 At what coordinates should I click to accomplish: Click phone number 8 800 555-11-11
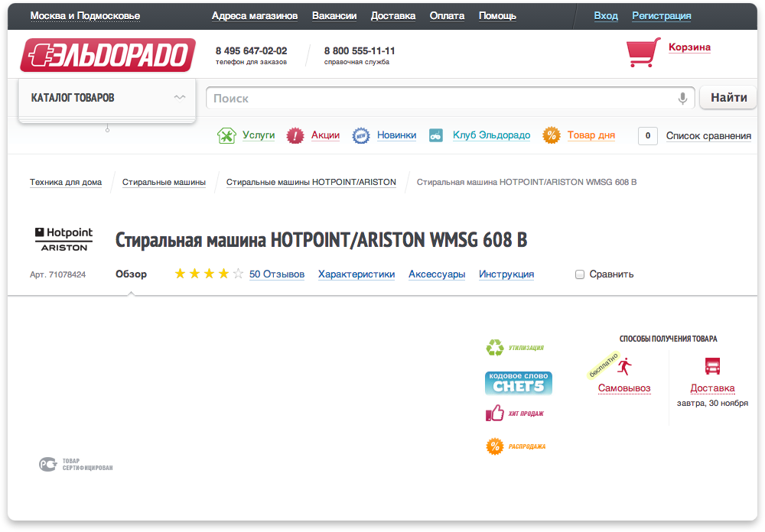coord(360,50)
